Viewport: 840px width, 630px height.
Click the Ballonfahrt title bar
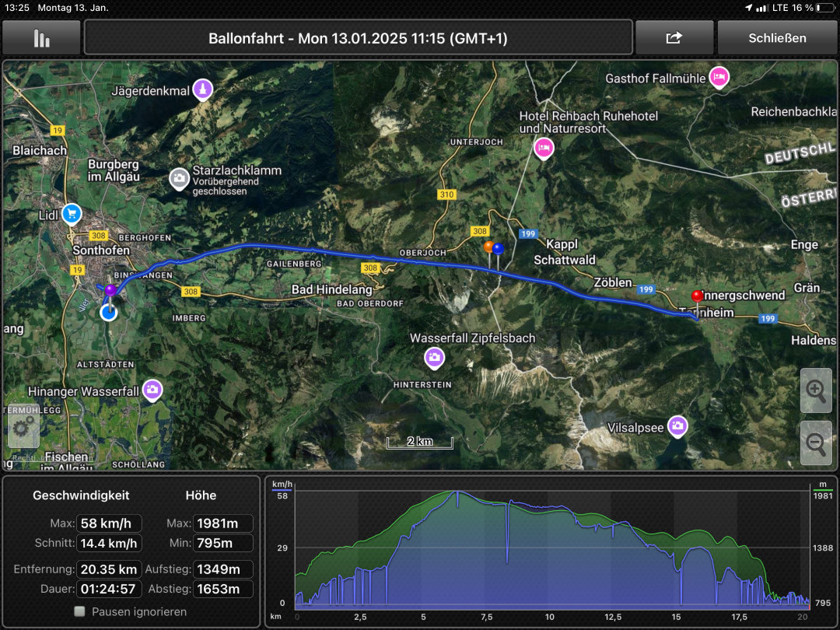tap(358, 38)
